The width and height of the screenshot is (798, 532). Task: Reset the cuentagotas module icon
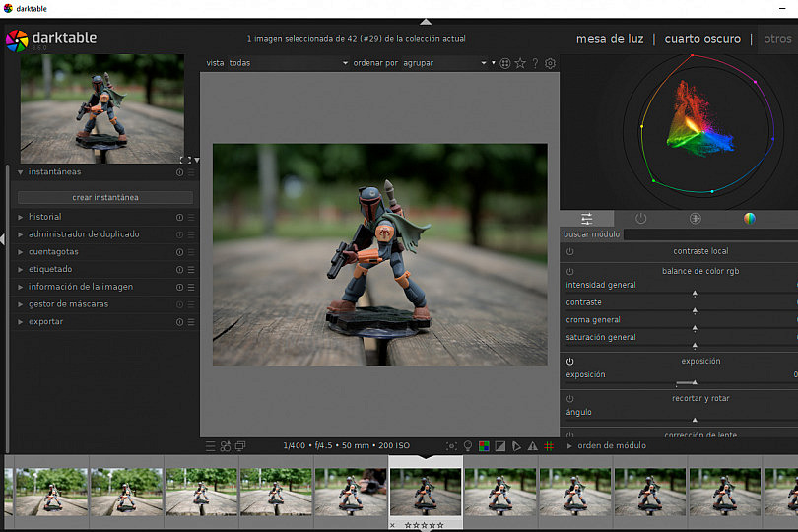(179, 252)
